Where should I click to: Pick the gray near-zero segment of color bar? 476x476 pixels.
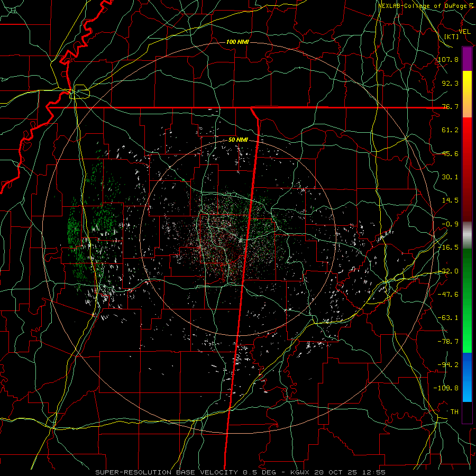[467, 235]
